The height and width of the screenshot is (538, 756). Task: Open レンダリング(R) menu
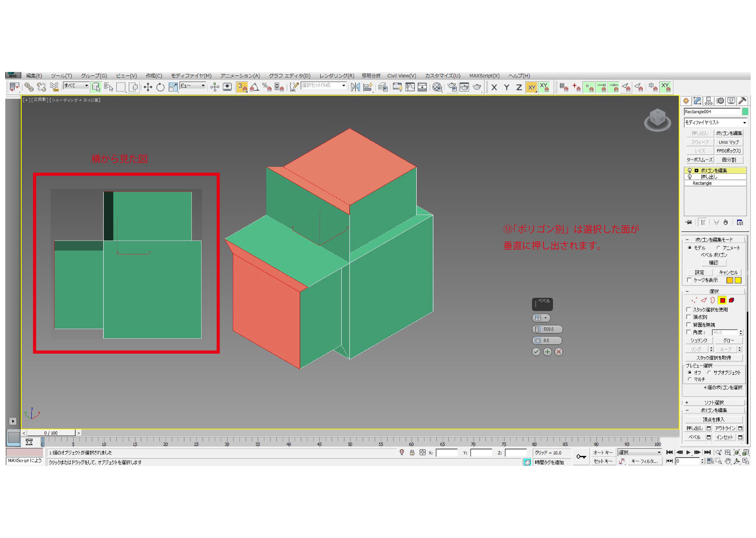pyautogui.click(x=336, y=75)
